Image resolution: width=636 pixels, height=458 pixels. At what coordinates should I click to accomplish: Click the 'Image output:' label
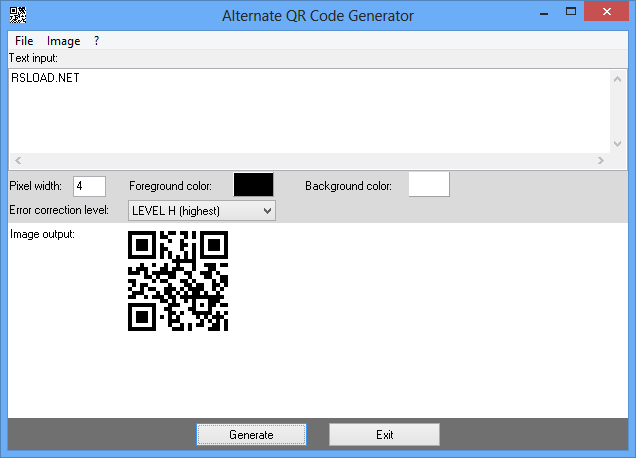coord(42,234)
